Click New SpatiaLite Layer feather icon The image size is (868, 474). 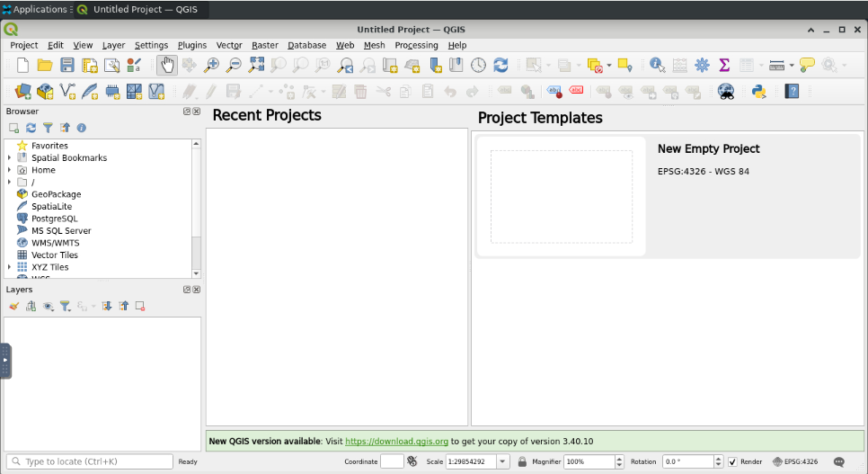pyautogui.click(x=90, y=92)
